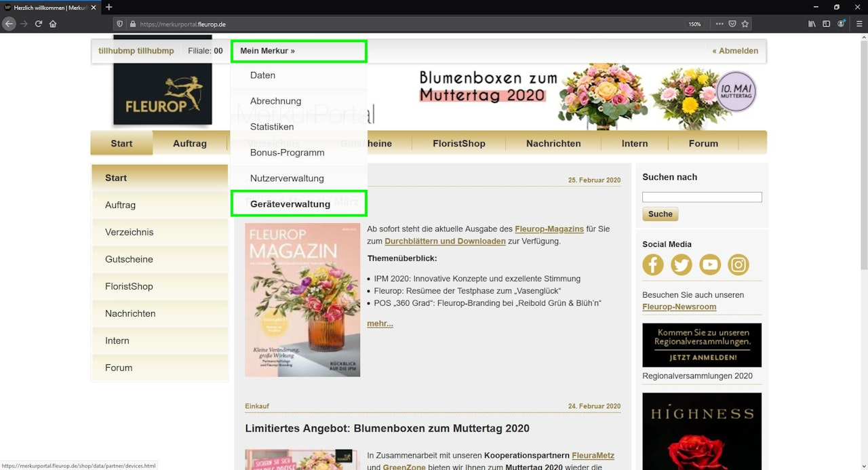
Task: Click the Abmelden logout link
Action: pos(735,51)
